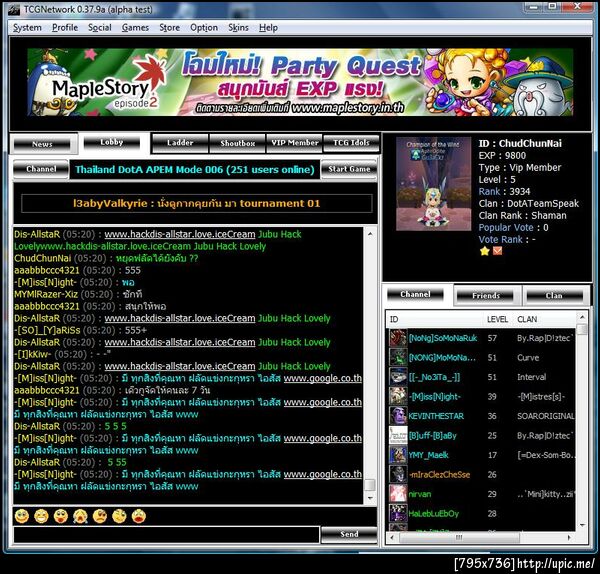600x574 pixels.
Task: Click the TCGNetwork app icon in title bar
Action: click(14, 10)
